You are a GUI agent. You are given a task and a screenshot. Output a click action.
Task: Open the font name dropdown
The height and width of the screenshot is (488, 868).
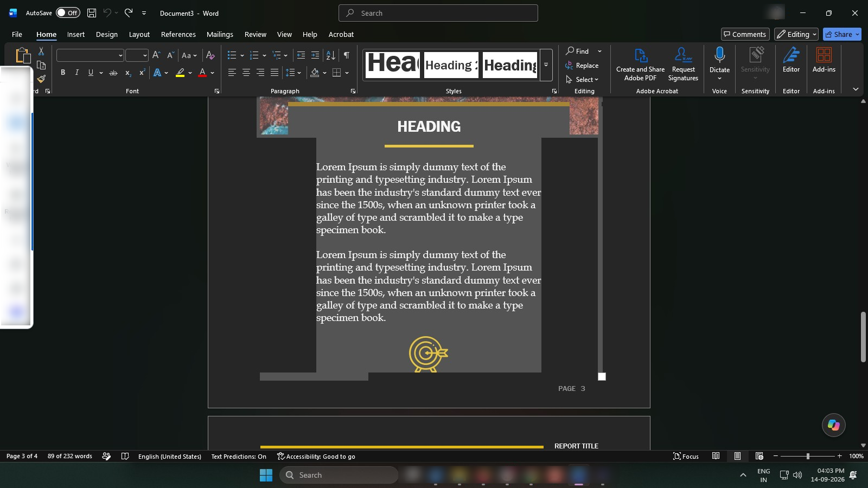[120, 55]
